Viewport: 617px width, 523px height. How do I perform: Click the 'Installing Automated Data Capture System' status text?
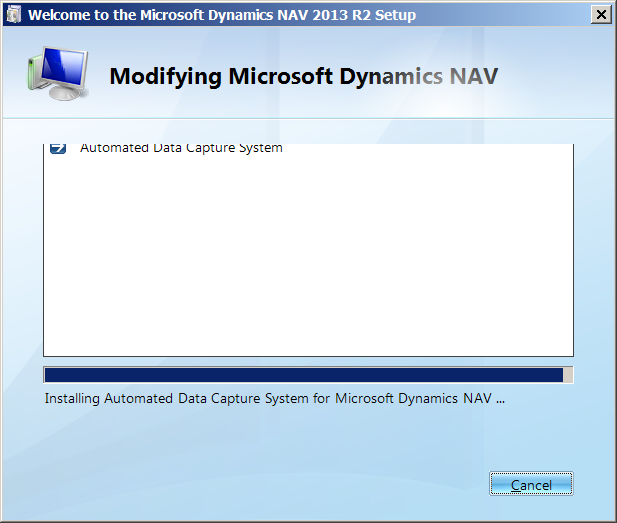(x=274, y=399)
